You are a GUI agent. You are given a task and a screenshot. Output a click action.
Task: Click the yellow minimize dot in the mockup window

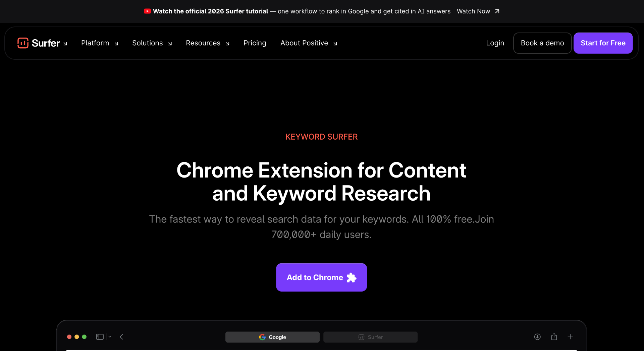click(77, 337)
